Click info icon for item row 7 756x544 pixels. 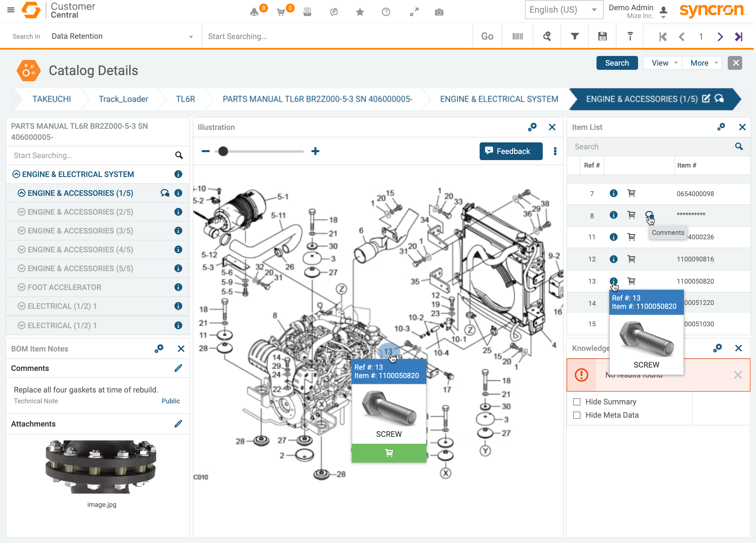[613, 193]
